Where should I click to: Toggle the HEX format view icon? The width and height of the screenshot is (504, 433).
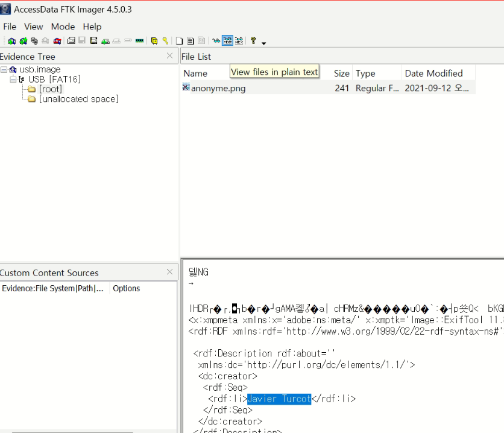(239, 40)
